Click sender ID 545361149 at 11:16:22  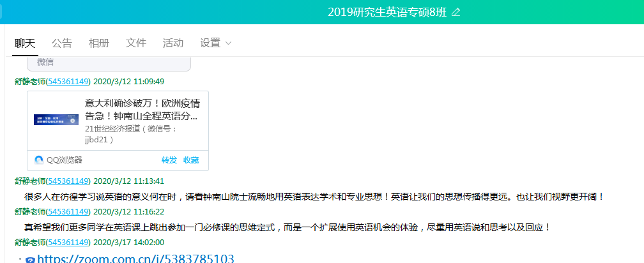69,211
